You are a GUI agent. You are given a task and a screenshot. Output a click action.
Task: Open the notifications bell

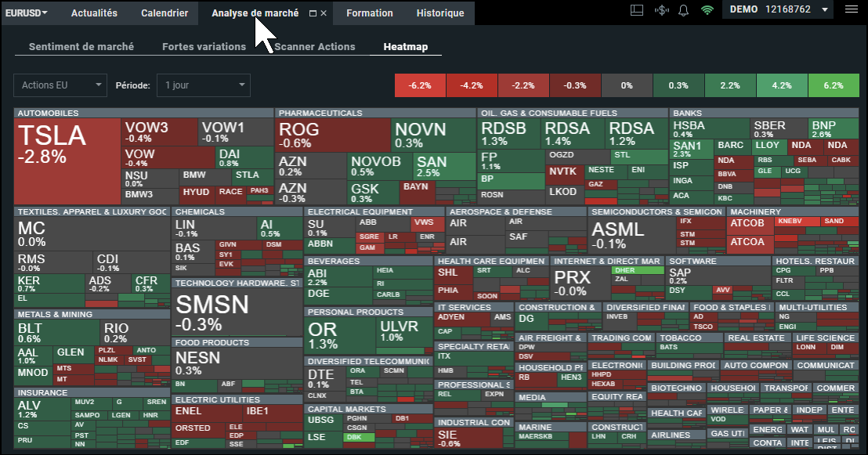pyautogui.click(x=684, y=10)
